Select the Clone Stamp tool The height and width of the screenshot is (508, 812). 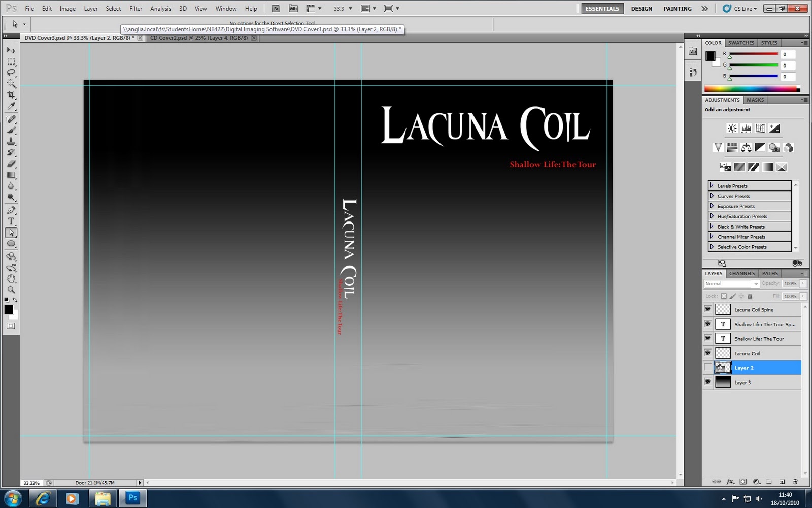point(11,142)
